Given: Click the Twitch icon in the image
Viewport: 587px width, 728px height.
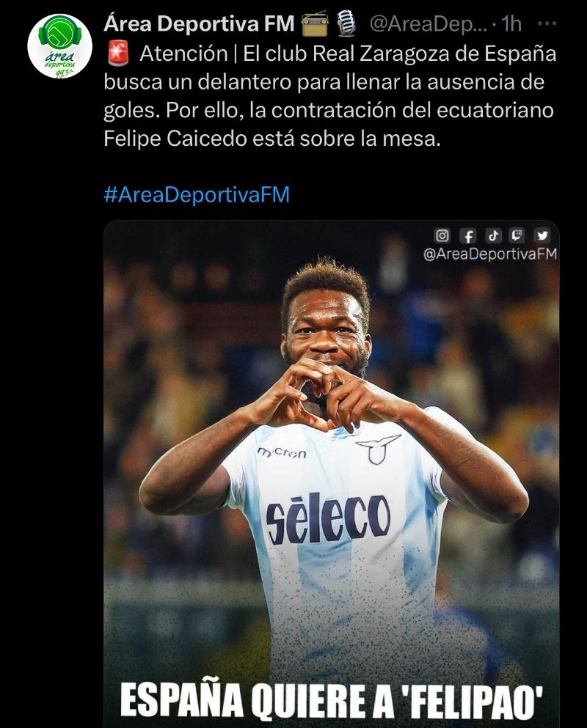Looking at the screenshot, I should (517, 235).
